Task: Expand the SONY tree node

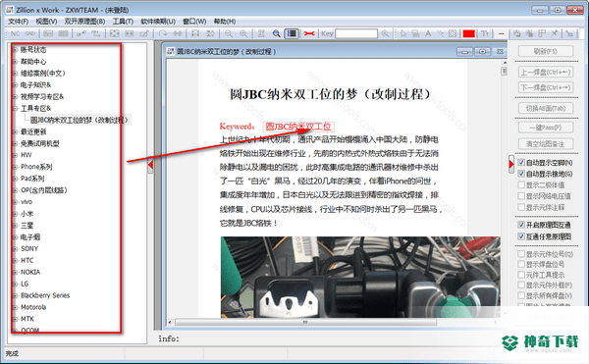Action: 15,249
